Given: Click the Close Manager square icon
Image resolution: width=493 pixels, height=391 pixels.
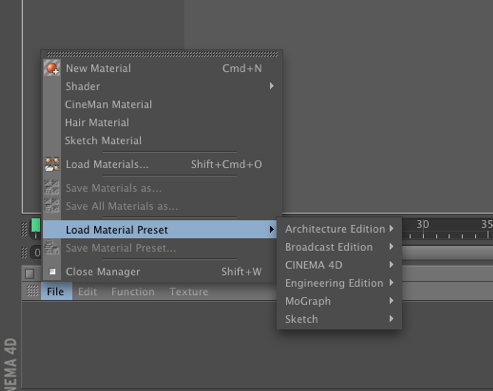Looking at the screenshot, I should [x=52, y=272].
